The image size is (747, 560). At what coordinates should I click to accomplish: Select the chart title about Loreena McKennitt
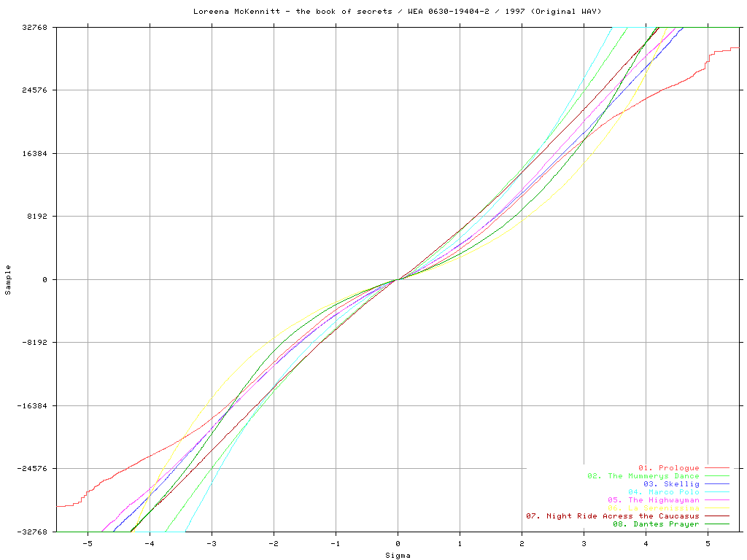pos(398,11)
